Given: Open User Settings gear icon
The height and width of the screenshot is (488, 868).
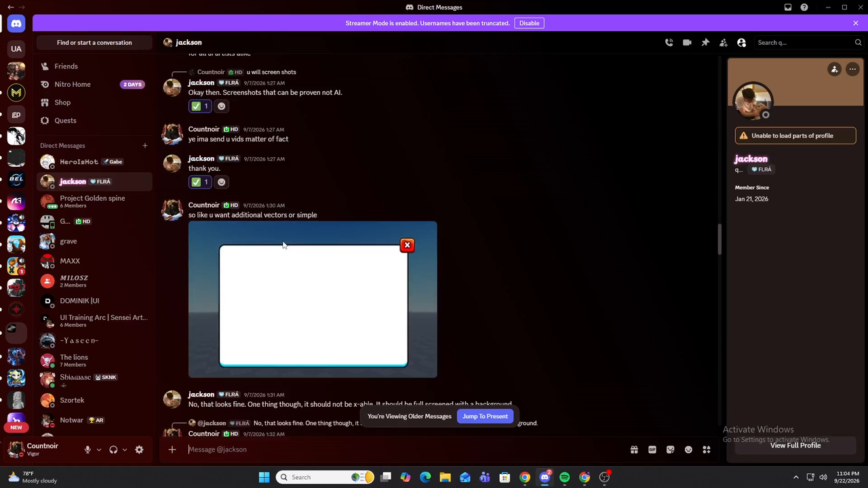Looking at the screenshot, I should pyautogui.click(x=139, y=449).
